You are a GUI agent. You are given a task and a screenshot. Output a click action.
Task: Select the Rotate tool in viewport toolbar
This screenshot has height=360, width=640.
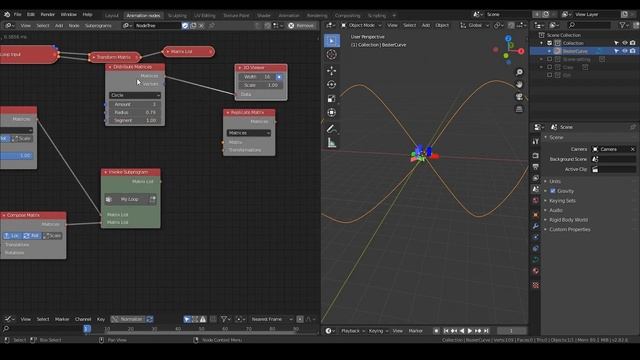click(331, 84)
